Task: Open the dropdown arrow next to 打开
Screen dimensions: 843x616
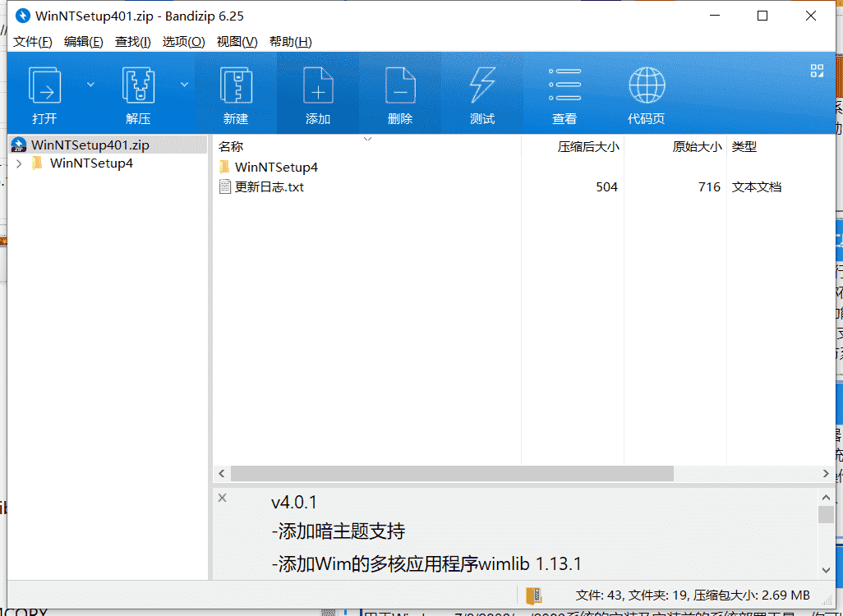Action: click(91, 85)
